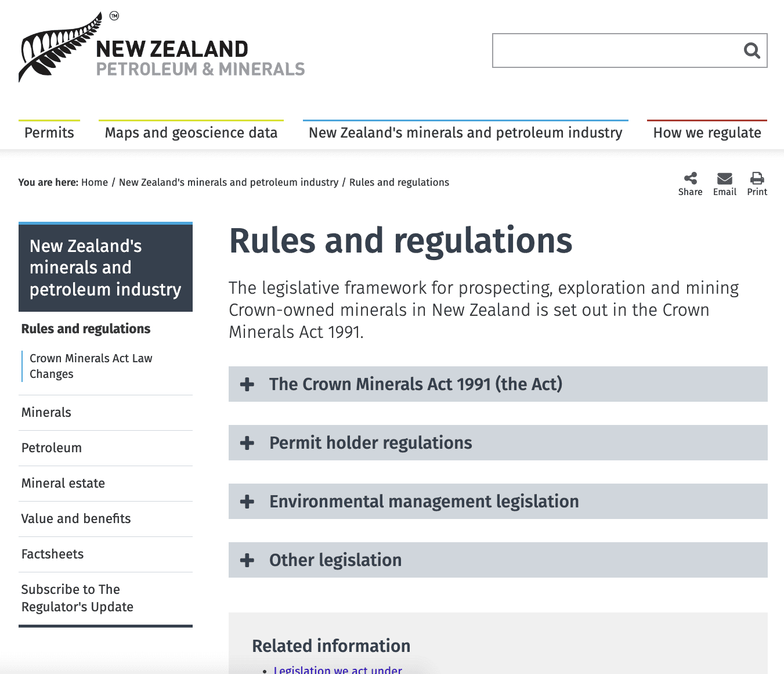Open the search using the magnifying glass icon
Viewport: 784px width, 674px height.
tap(752, 51)
